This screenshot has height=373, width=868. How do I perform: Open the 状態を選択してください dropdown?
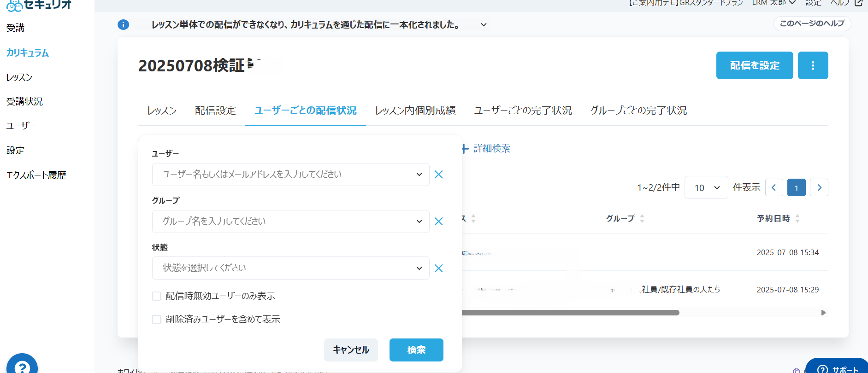tap(290, 268)
